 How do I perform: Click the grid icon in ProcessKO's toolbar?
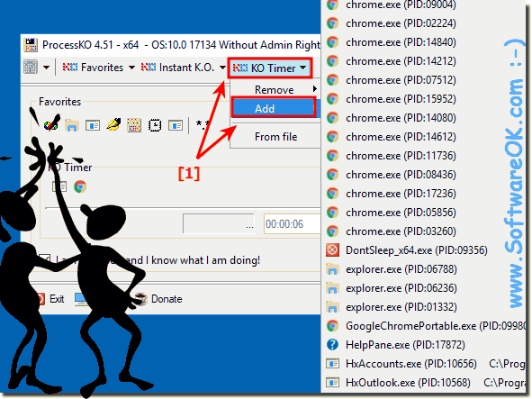(x=31, y=68)
